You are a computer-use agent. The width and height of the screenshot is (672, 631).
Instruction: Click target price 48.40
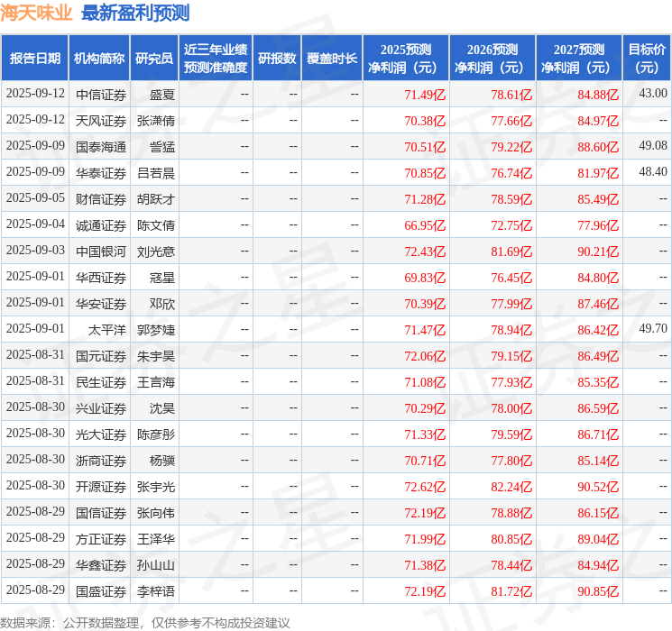[x=653, y=171]
